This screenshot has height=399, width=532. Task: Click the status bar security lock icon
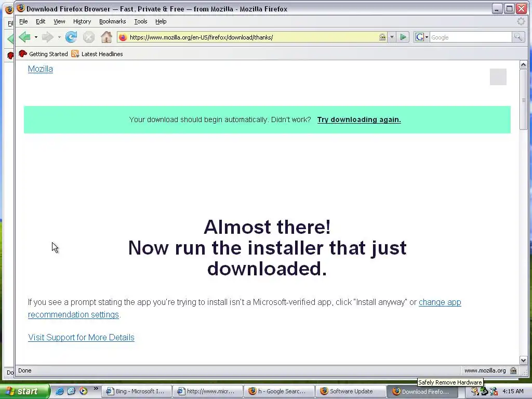click(x=513, y=370)
